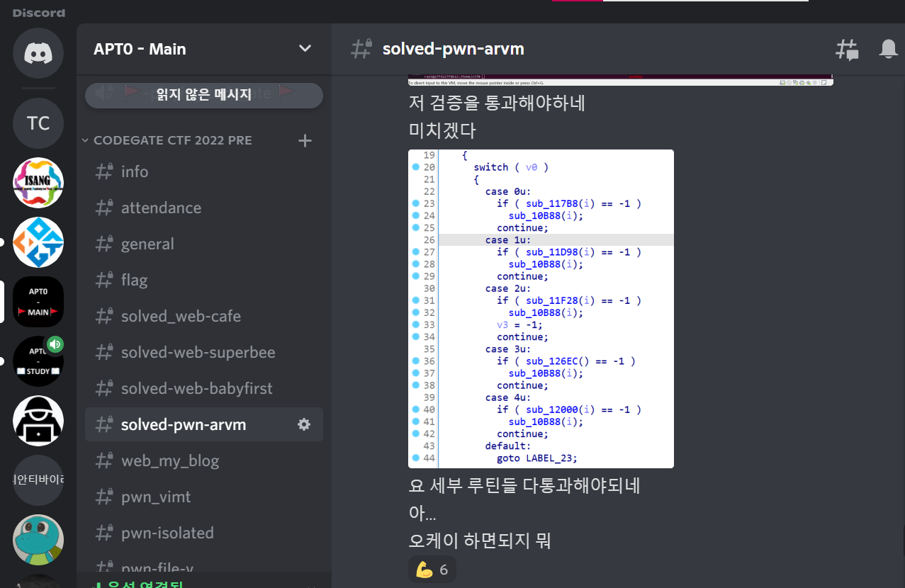Image resolution: width=905 pixels, height=588 pixels.
Task: Open the blue-orange geometric logo server
Action: [38, 242]
